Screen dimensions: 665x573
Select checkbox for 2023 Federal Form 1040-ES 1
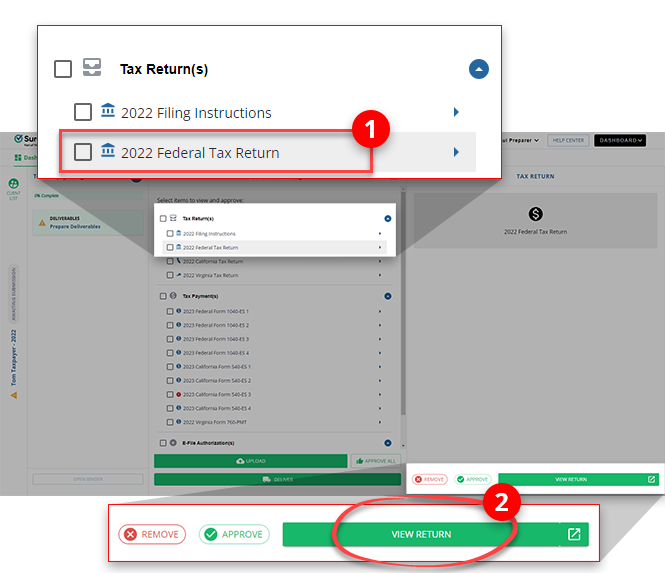[x=170, y=311]
